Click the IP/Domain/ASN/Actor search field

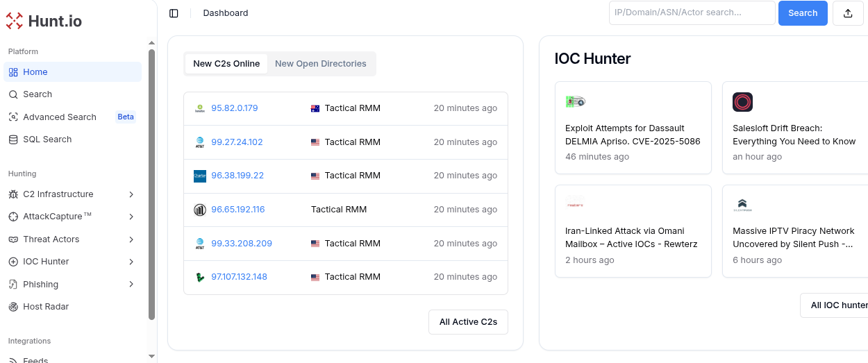click(692, 13)
